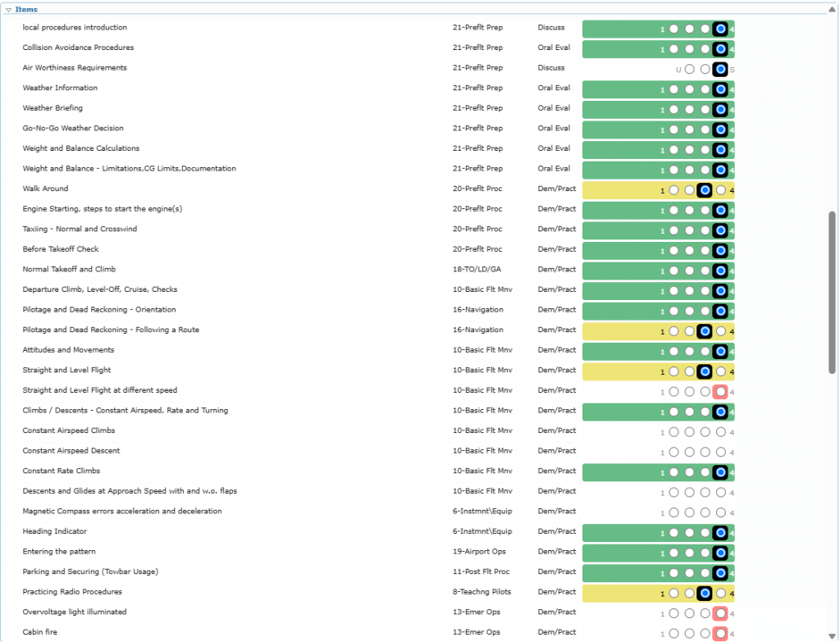
Task: Select grade 1 for Entering the pattern
Action: [x=674, y=553]
